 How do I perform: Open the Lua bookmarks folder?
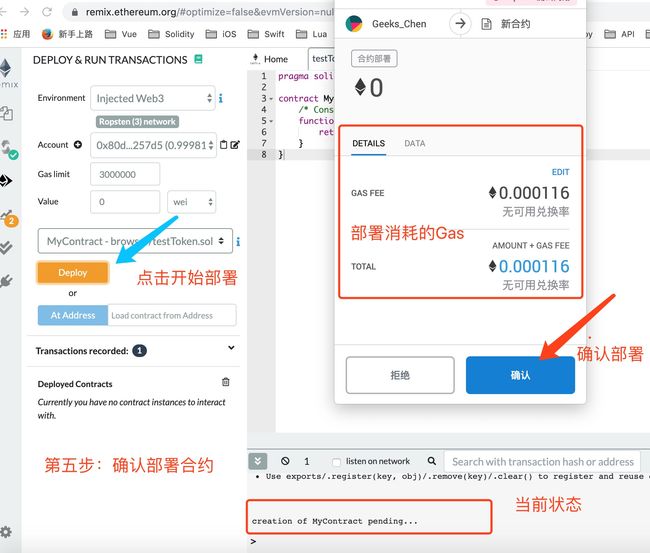pyautogui.click(x=311, y=34)
